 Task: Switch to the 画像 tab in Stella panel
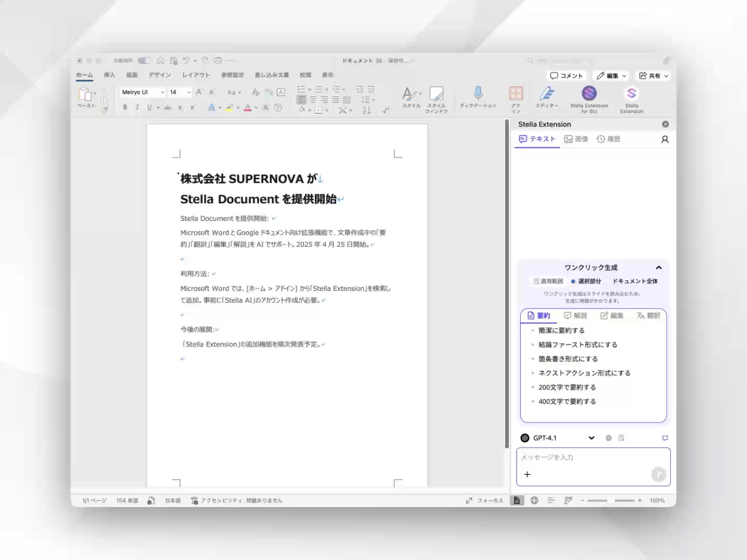[x=576, y=139]
